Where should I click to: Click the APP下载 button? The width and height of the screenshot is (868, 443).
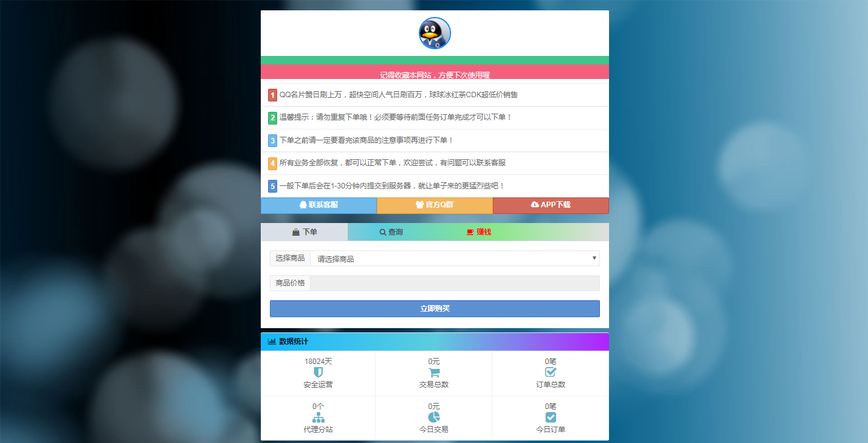[x=551, y=205]
